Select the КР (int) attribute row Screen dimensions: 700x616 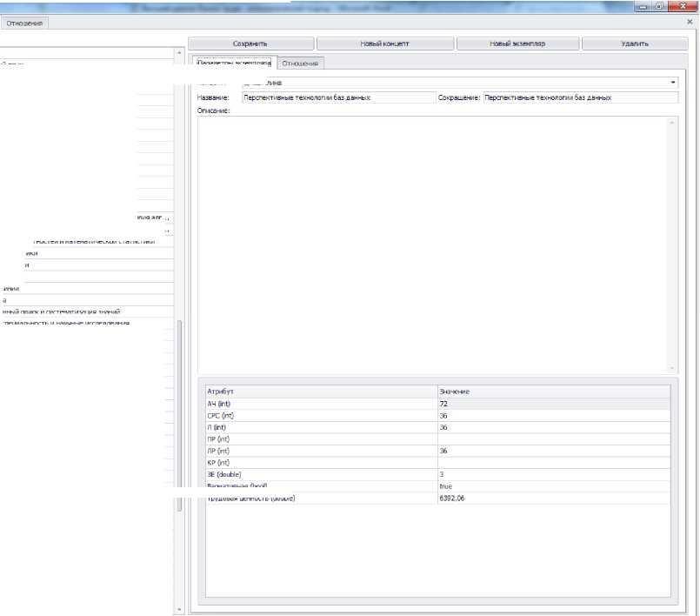(438, 463)
